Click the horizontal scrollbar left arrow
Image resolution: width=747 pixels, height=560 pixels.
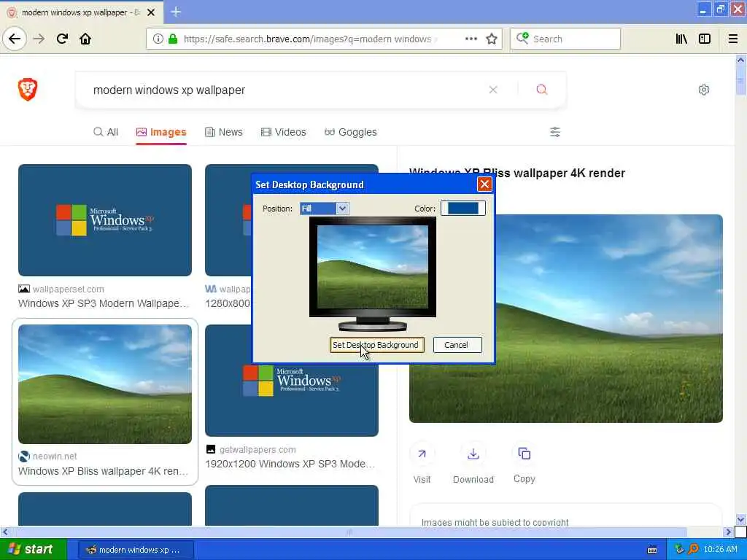[5, 532]
